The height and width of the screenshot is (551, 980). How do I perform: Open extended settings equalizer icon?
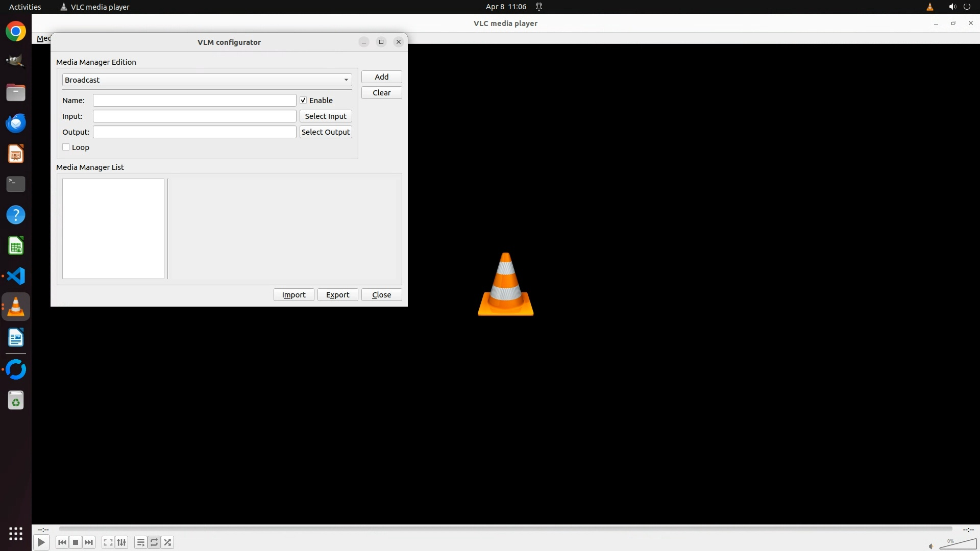tap(121, 542)
